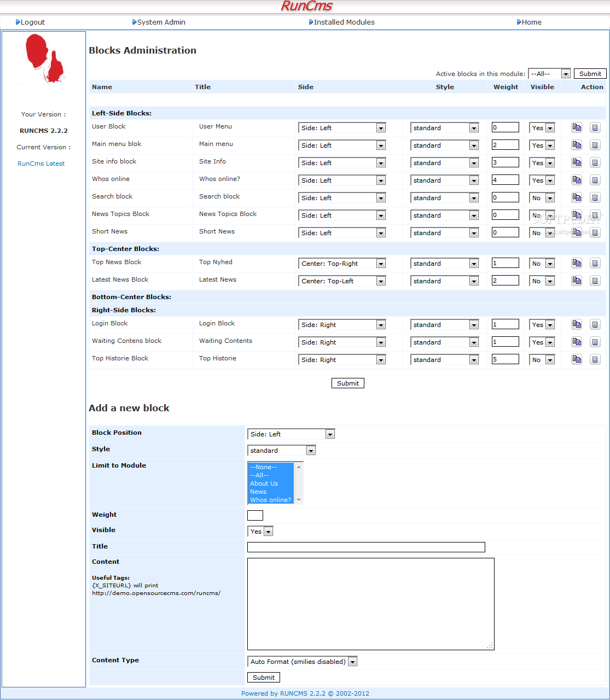Click the red thumbs-up logo image in sidebar
The width and height of the screenshot is (610, 700).
point(44,58)
